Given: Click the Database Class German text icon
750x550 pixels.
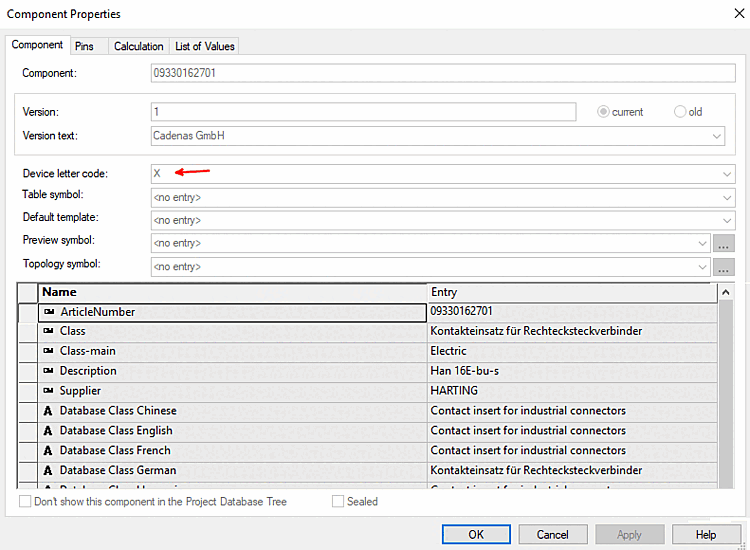Looking at the screenshot, I should (49, 470).
